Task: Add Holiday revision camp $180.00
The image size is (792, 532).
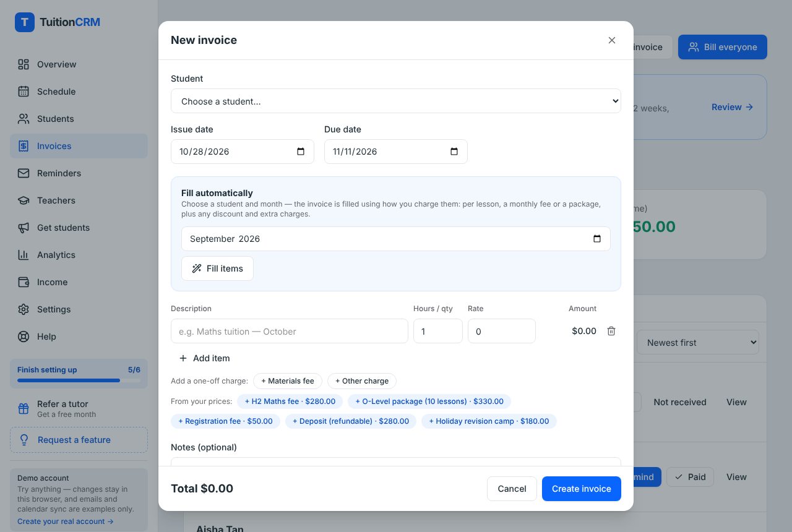Action: point(489,421)
